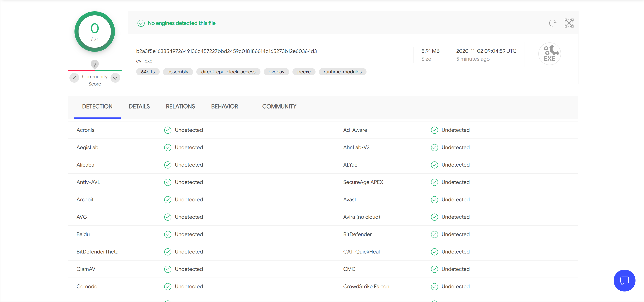Viewport: 644px width, 302px height.
Task: Switch to the DETAILS tab
Action: [x=139, y=106]
